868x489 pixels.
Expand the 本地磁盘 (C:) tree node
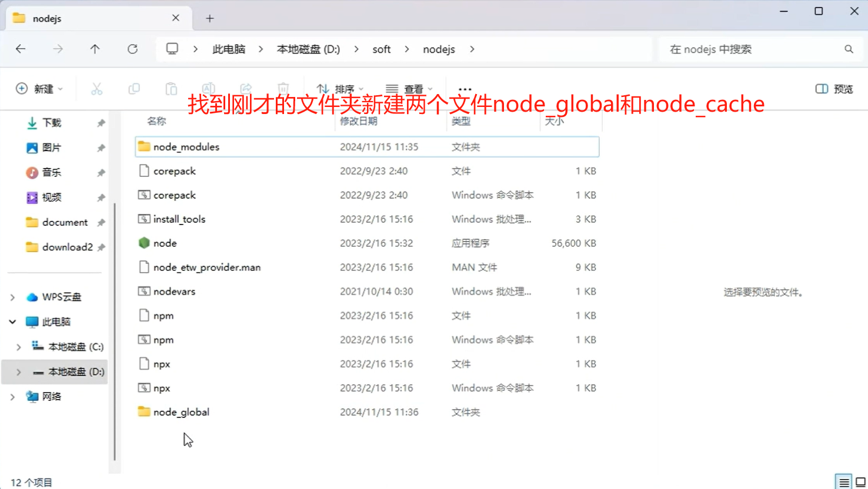18,347
